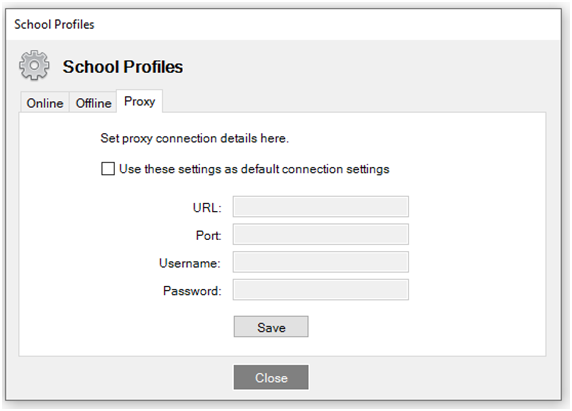Click the Password entry field
This screenshot has height=411, width=572.
[321, 290]
